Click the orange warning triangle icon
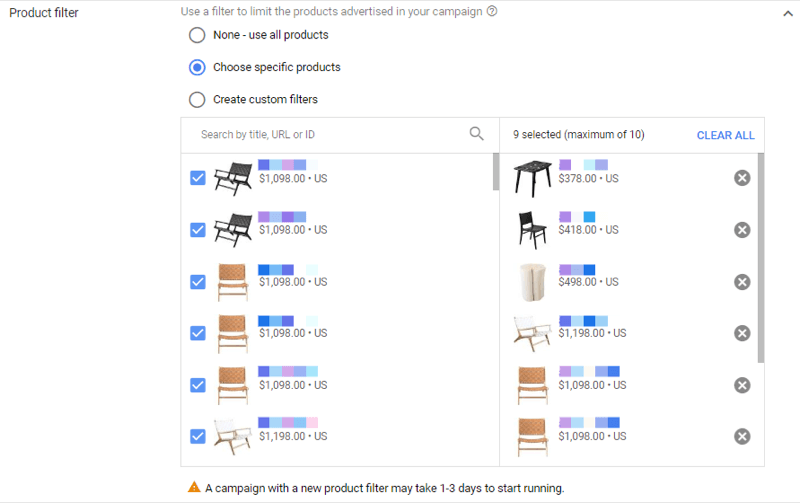 pos(194,487)
